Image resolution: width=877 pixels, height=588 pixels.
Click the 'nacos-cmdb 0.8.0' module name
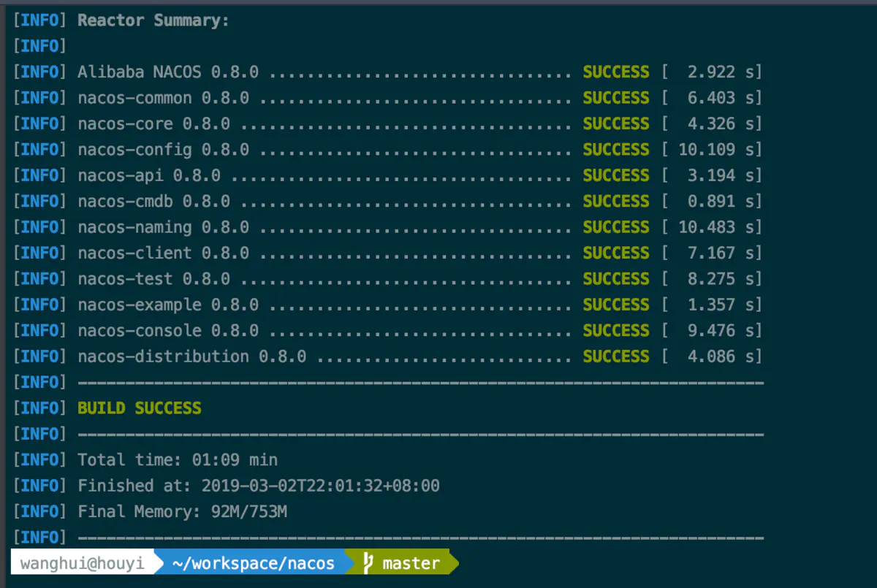[154, 202]
